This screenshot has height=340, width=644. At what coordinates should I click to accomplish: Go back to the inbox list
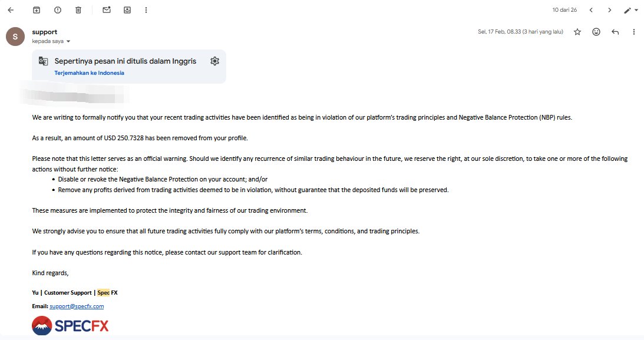pos(11,10)
